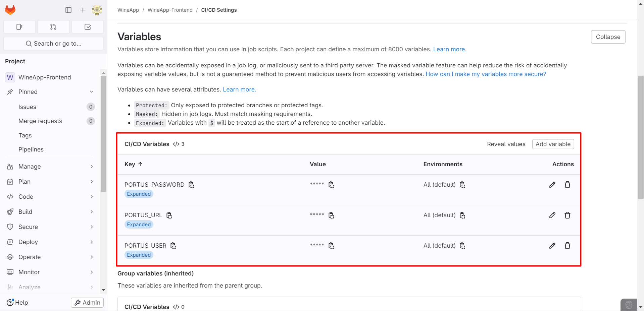Viewport: 644px width, 311px height.
Task: Open the create new plus menu
Action: (x=83, y=10)
